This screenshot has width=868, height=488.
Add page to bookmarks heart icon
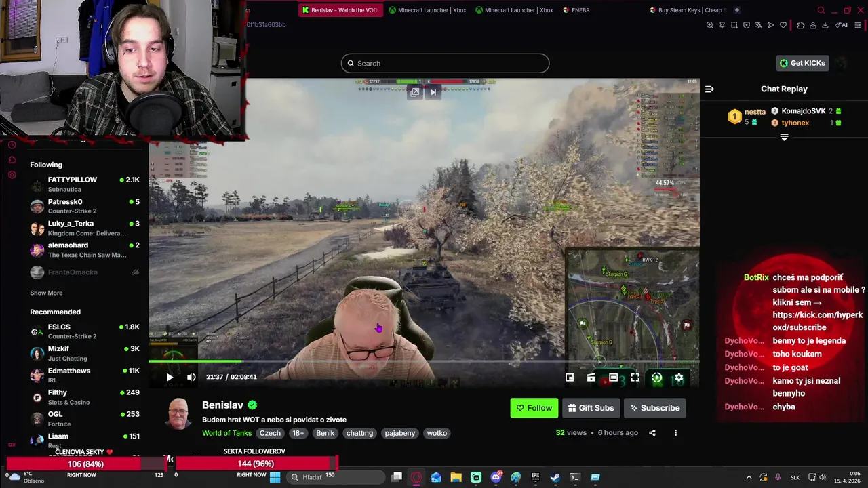point(783,25)
